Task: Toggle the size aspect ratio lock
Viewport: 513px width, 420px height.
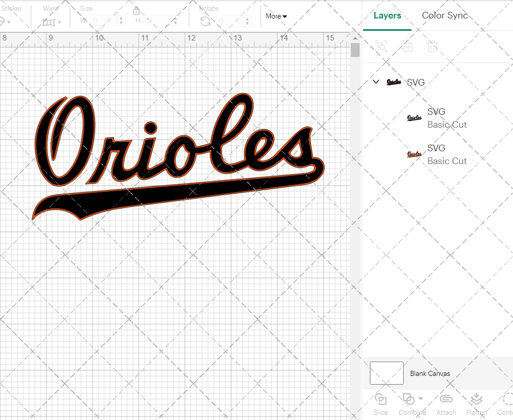Action: 136,11
